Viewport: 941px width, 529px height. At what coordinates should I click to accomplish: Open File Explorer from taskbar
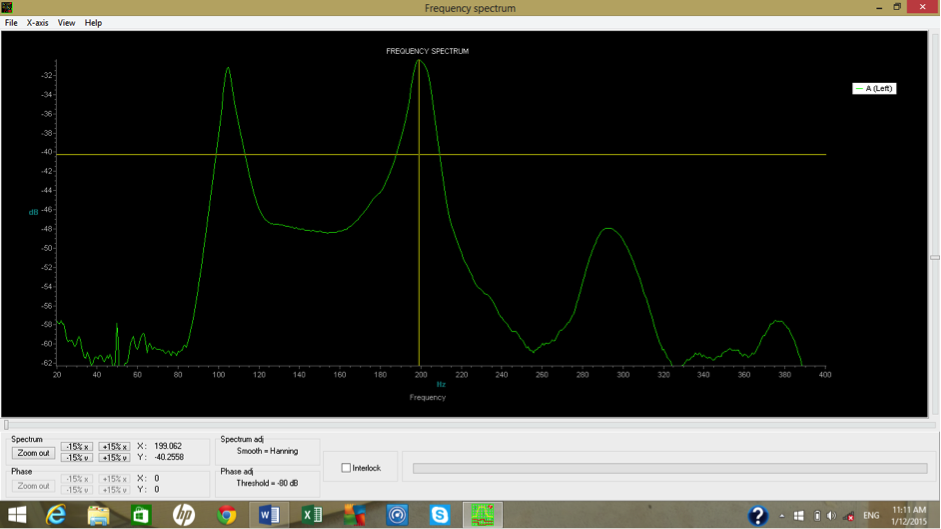tap(98, 515)
